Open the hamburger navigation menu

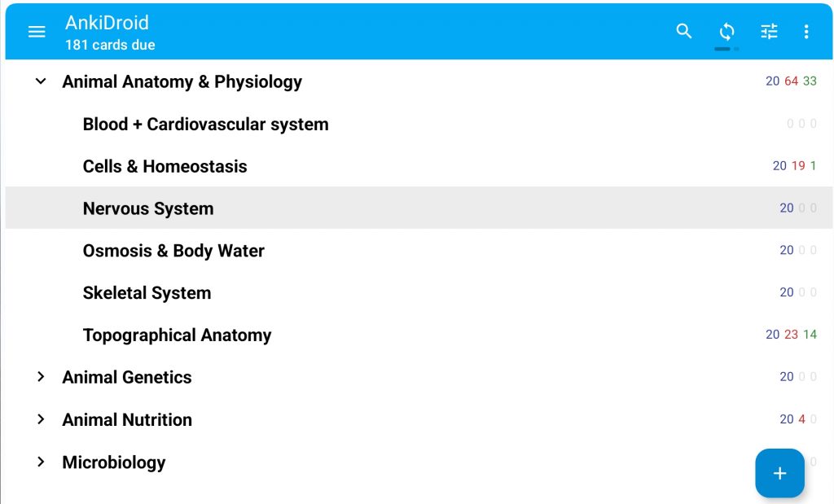point(37,32)
